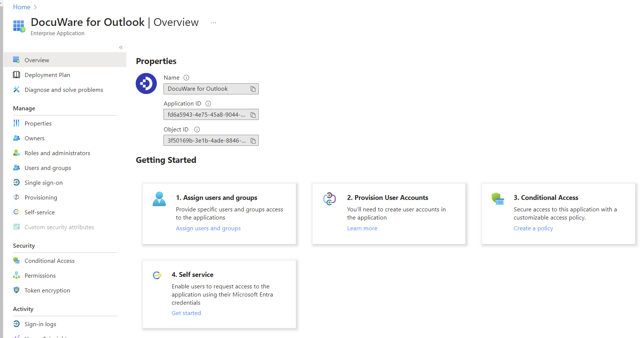Click the Provision User Accounts icon

(x=330, y=199)
